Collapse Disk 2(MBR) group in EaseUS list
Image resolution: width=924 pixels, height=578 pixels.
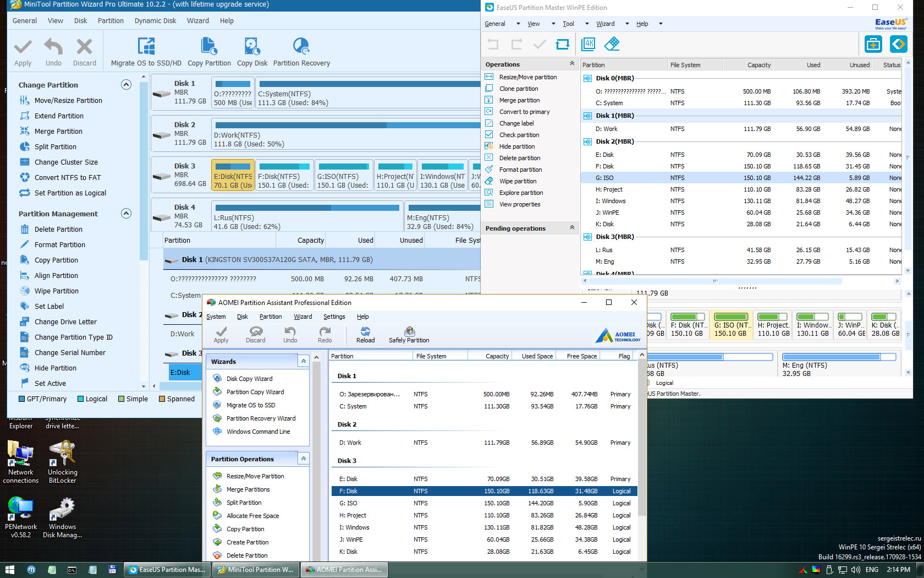(587, 141)
